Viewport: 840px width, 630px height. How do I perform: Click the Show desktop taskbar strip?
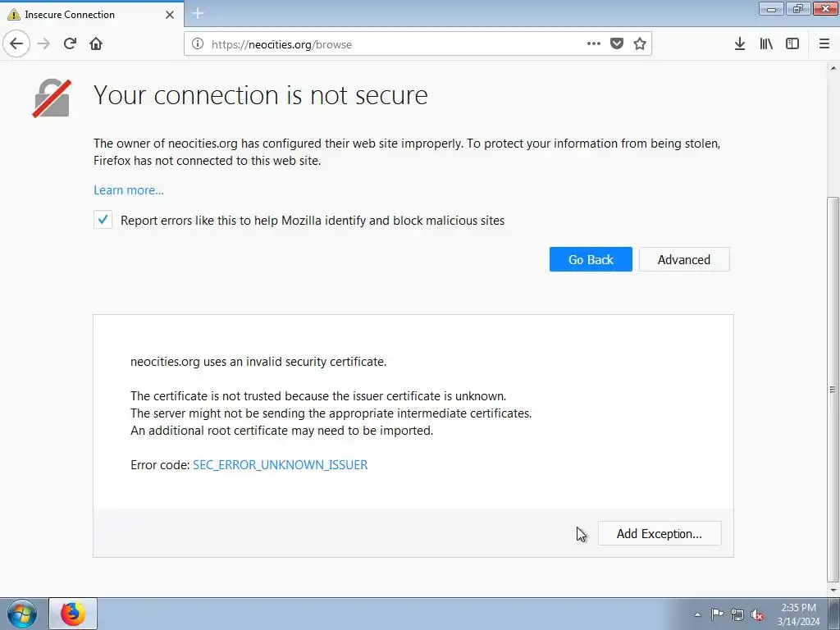834,614
